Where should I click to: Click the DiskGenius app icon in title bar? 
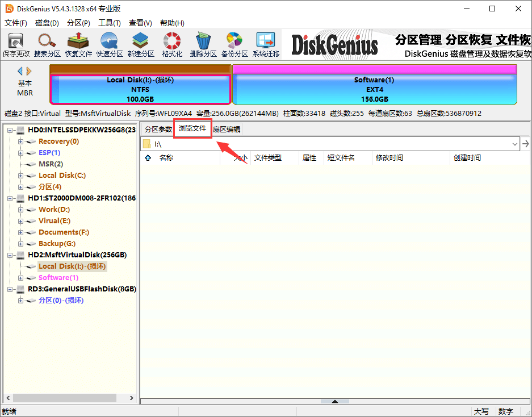pos(9,9)
